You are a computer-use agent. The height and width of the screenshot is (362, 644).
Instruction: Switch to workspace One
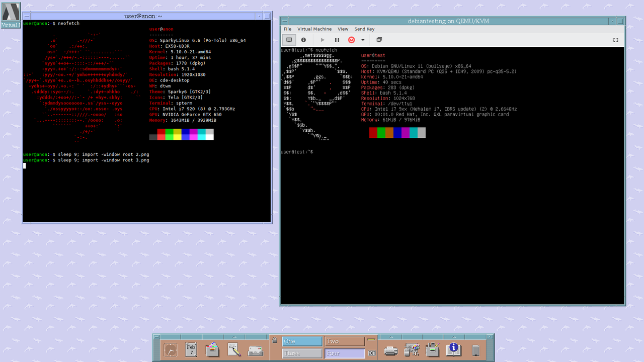[x=302, y=341]
